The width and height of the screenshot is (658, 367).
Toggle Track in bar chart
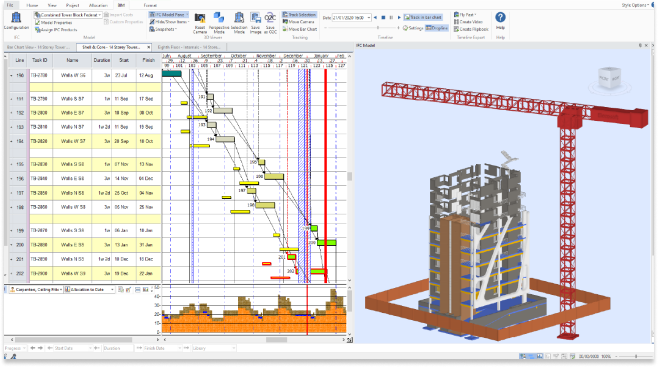point(423,17)
